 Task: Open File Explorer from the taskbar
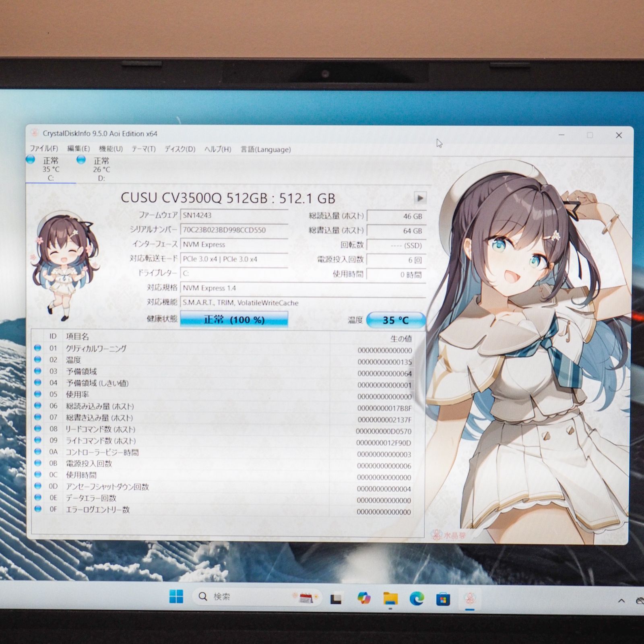tap(390, 599)
